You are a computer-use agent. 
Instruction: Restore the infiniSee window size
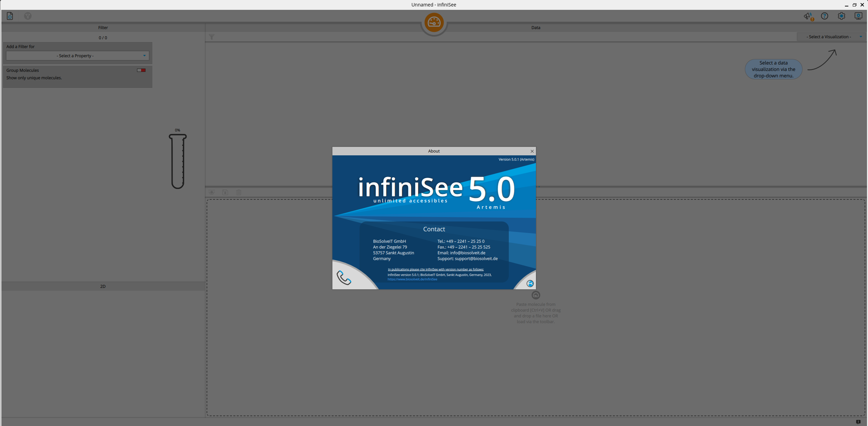point(854,5)
